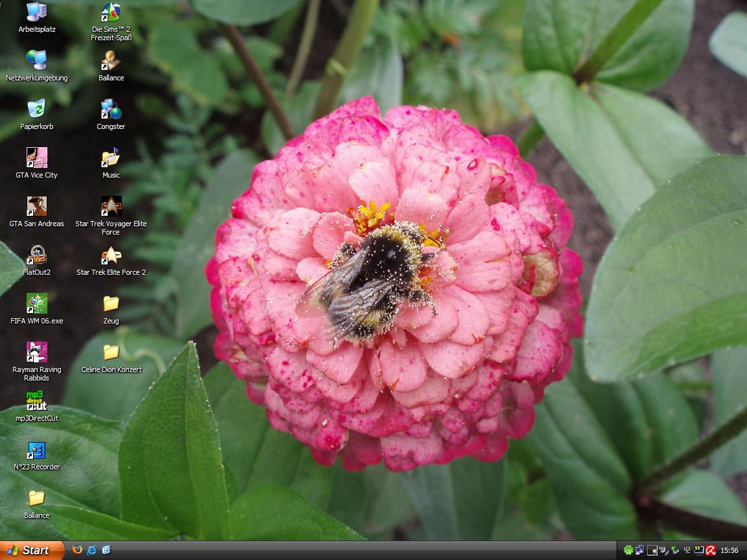This screenshot has height=560, width=747.
Task: Open the Zeug folder
Action: tap(111, 304)
